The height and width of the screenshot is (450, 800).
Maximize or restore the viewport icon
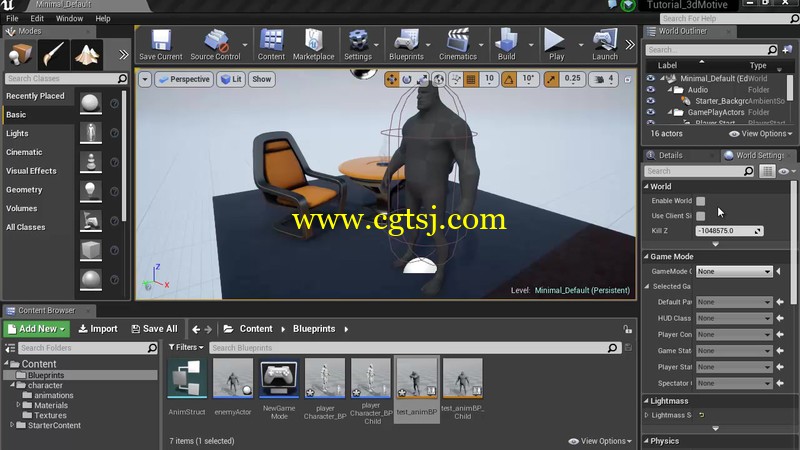click(628, 80)
